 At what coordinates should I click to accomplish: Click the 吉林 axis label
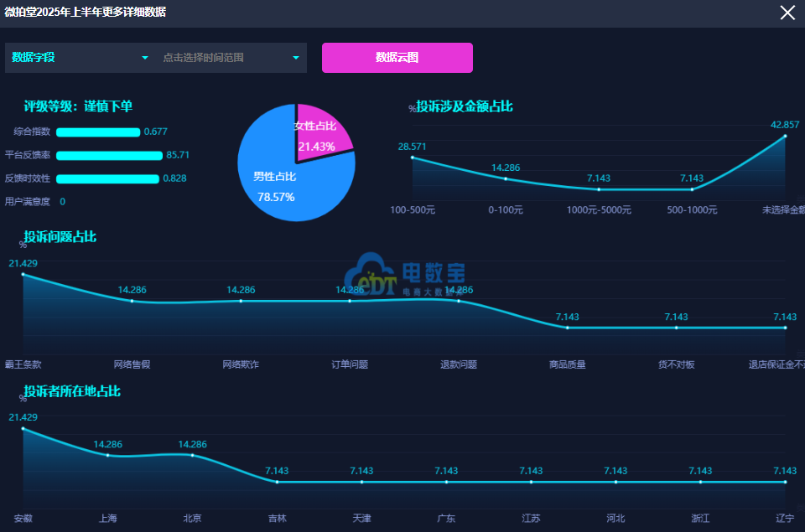278,518
